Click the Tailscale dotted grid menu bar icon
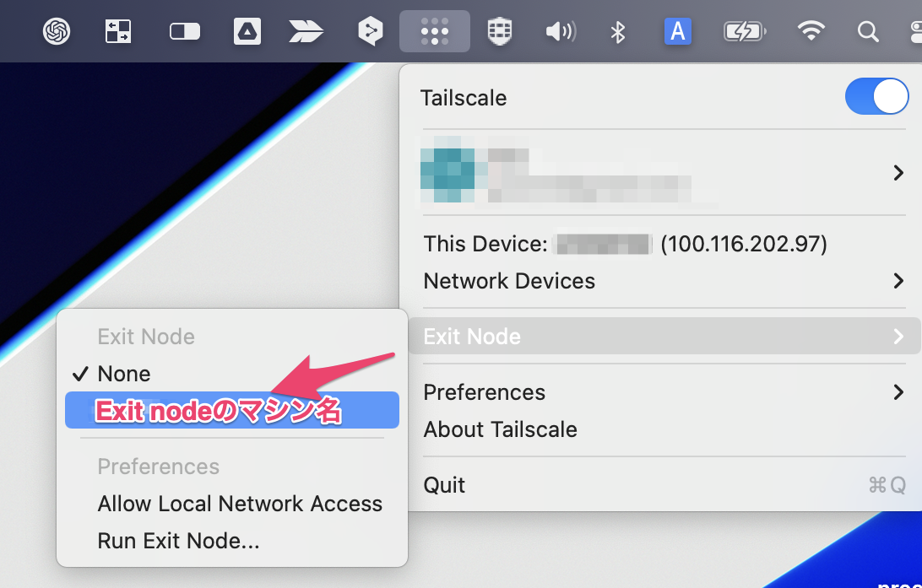 (434, 31)
